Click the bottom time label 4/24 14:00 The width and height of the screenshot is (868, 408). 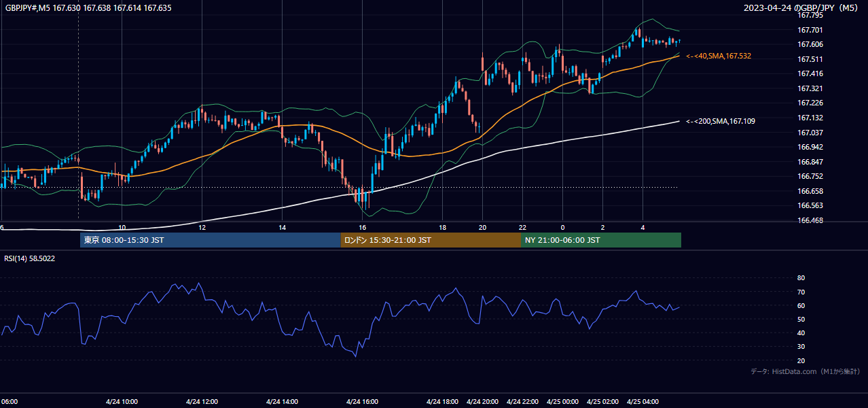282,401
